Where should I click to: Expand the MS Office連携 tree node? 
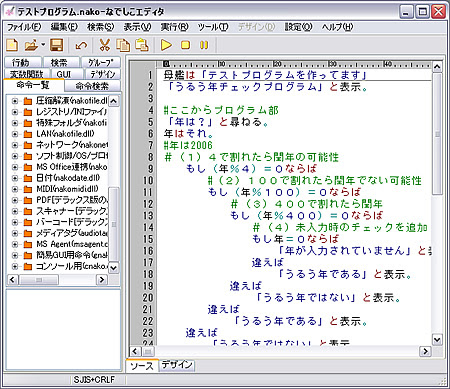click(15, 167)
